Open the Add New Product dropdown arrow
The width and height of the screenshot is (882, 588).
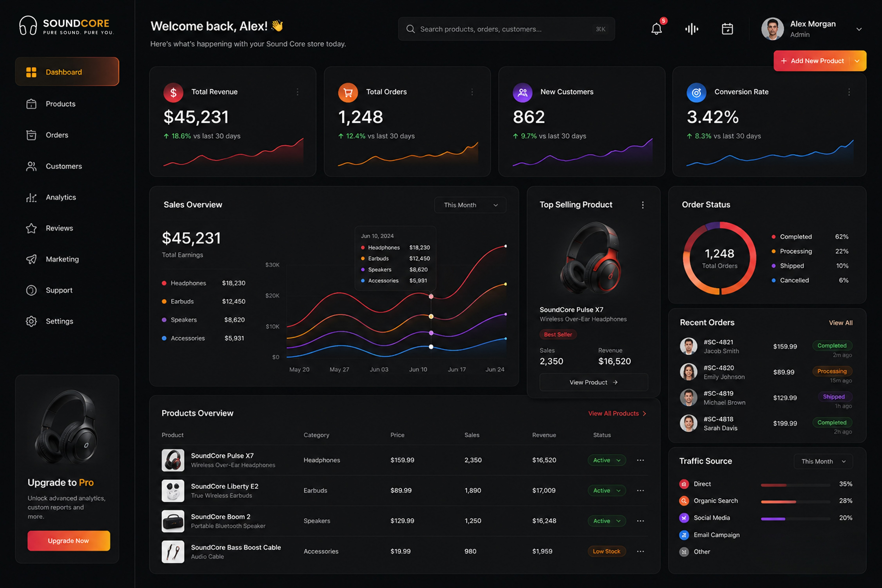point(857,61)
